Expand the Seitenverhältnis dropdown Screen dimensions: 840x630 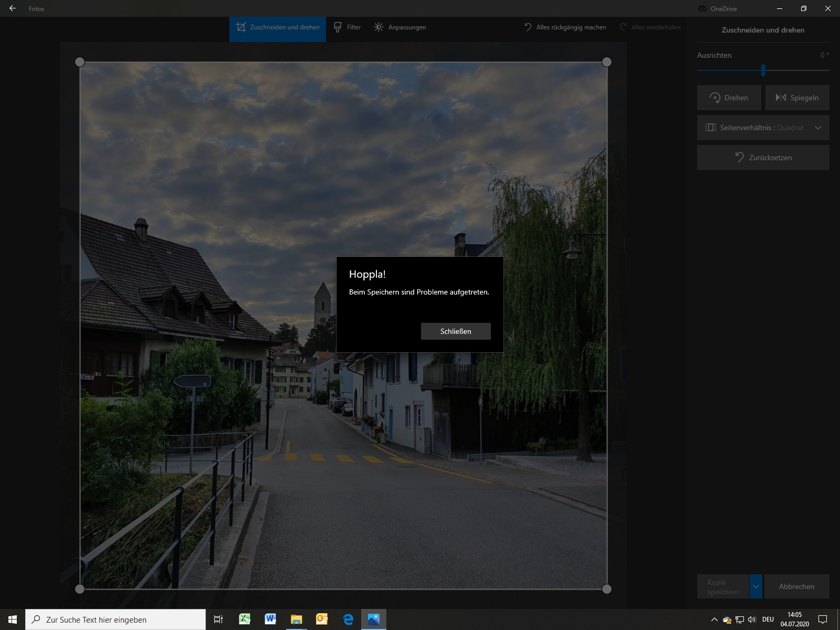[x=763, y=128]
